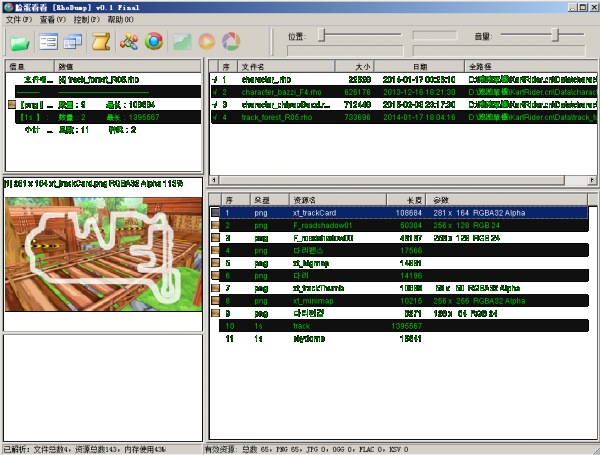
Task: Select resource row 4 with length 17566
Action: point(403,250)
